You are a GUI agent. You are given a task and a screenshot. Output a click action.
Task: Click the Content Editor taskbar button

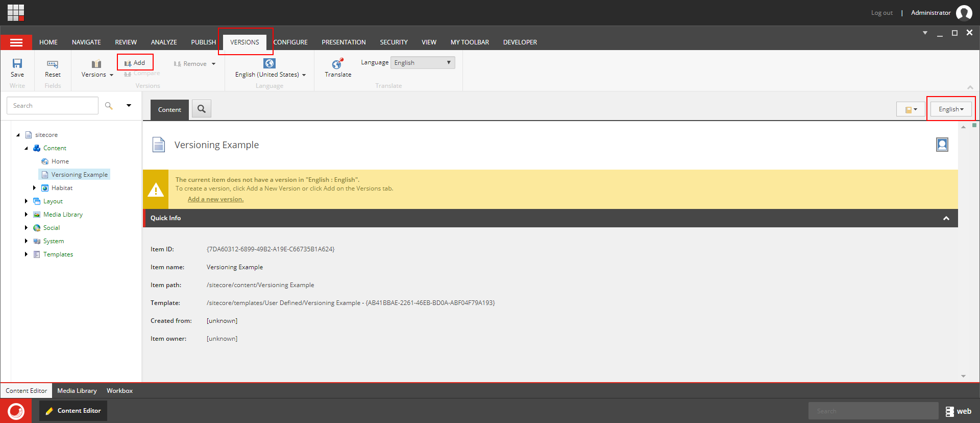click(x=73, y=411)
